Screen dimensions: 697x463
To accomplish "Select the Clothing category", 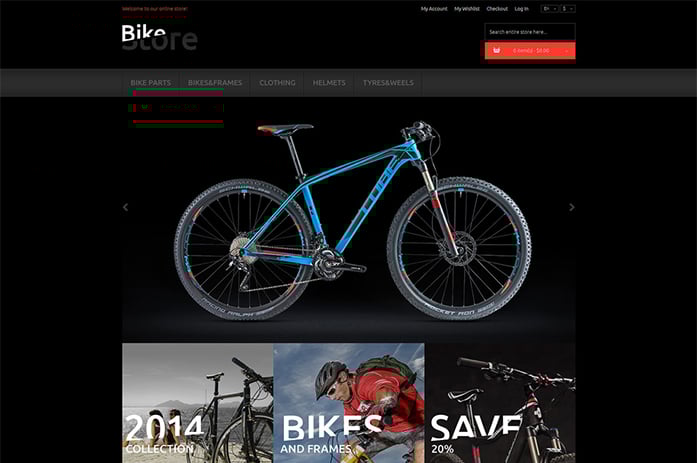I will tap(277, 83).
